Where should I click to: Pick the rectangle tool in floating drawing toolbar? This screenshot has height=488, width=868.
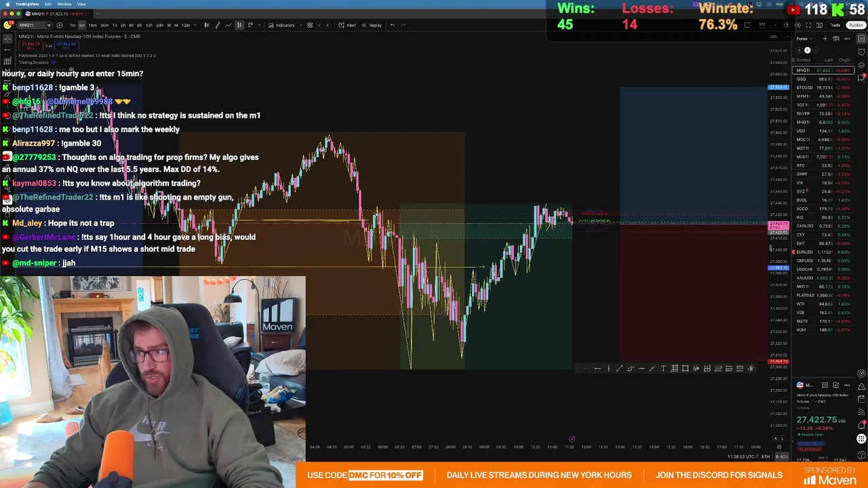coord(686,369)
